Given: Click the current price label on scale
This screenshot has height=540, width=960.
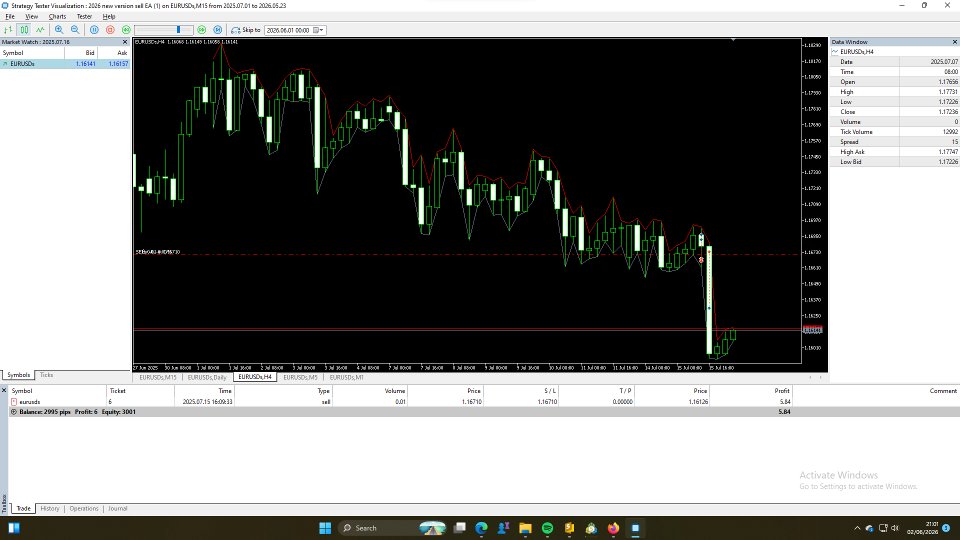Looking at the screenshot, I should [x=812, y=330].
